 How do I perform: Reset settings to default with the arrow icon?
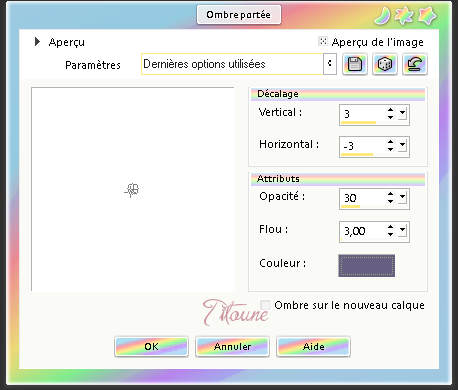(415, 64)
